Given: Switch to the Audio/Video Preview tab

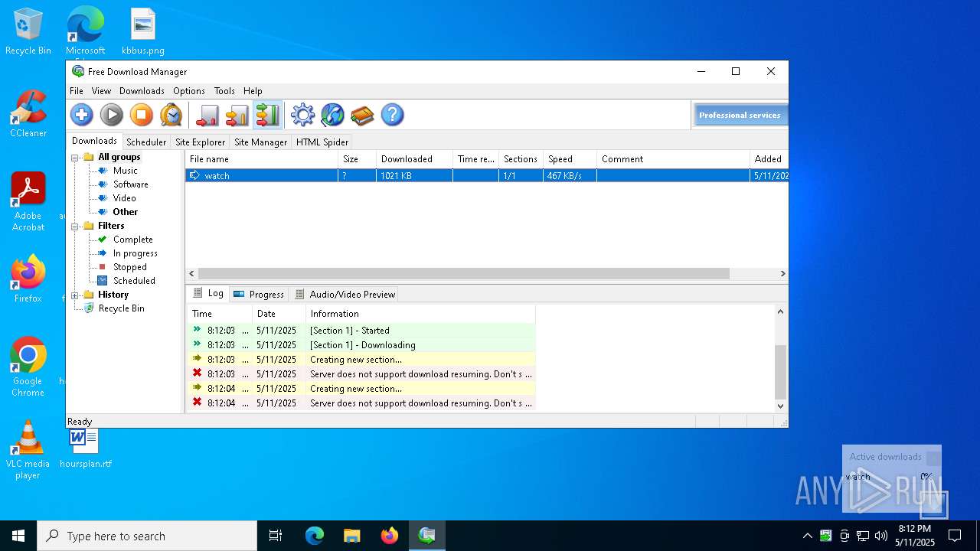Looking at the screenshot, I should point(345,294).
